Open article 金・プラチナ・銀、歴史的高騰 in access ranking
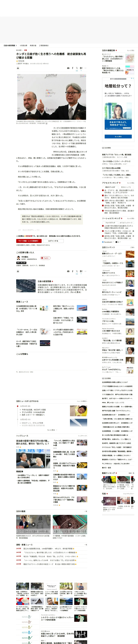The image size is (138, 644). 119,192
